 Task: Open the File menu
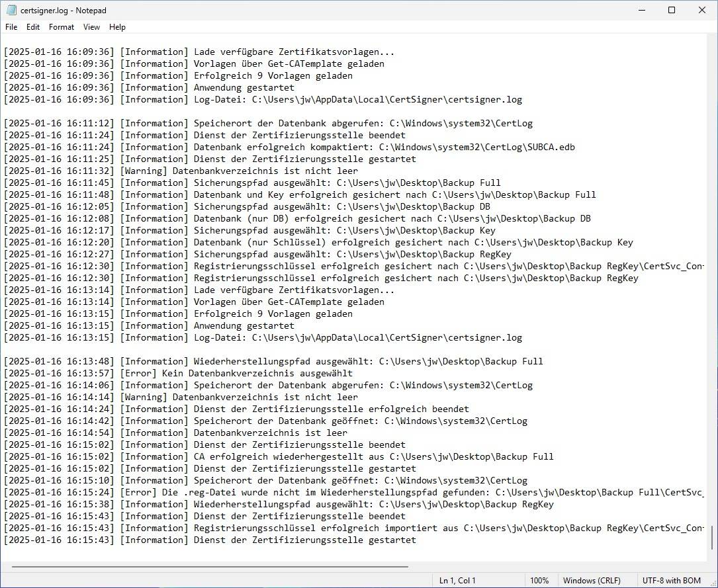[11, 27]
